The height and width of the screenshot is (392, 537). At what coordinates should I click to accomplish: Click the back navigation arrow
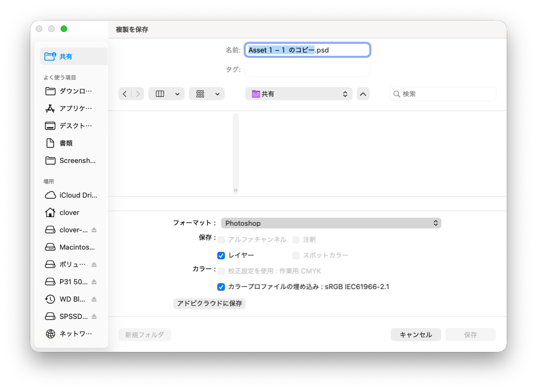[x=125, y=94]
